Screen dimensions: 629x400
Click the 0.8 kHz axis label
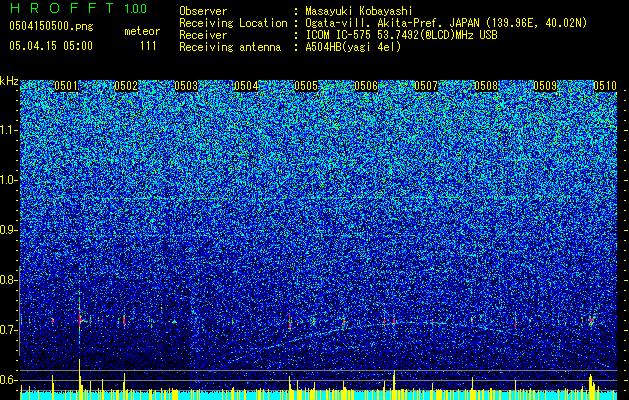coord(9,280)
